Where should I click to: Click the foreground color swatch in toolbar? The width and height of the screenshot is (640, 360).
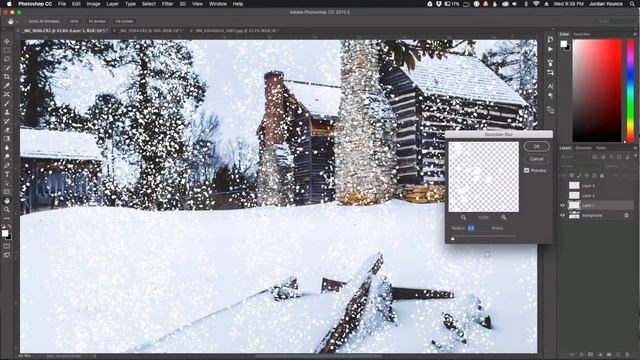tap(5, 233)
